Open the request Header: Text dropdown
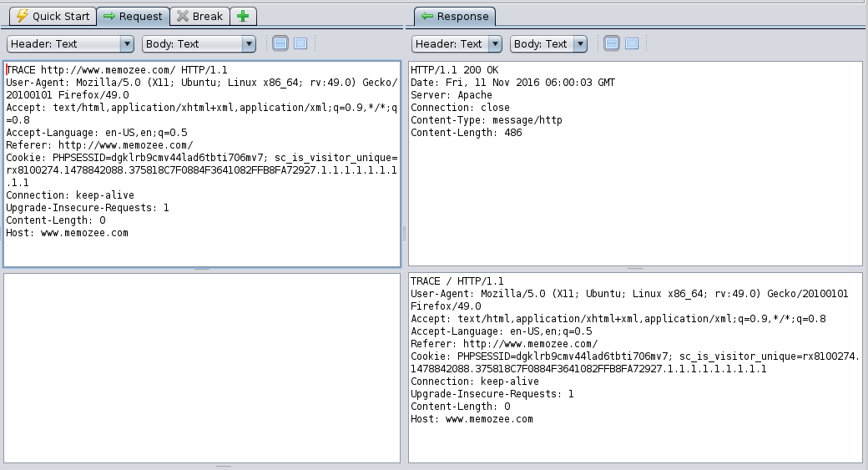 coord(70,43)
